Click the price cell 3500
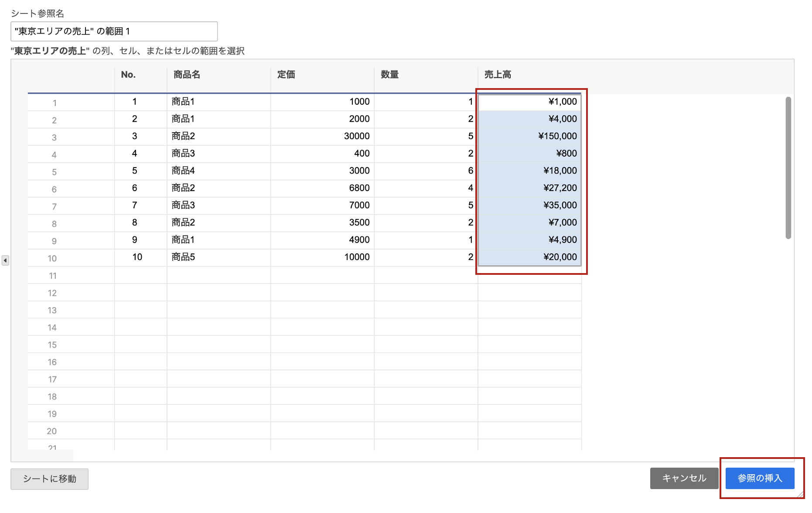This screenshot has height=513, width=812. pos(322,222)
